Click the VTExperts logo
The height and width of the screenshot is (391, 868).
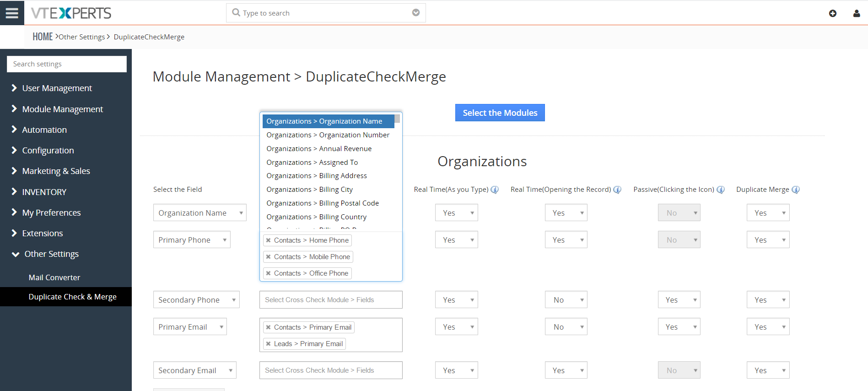tap(71, 13)
